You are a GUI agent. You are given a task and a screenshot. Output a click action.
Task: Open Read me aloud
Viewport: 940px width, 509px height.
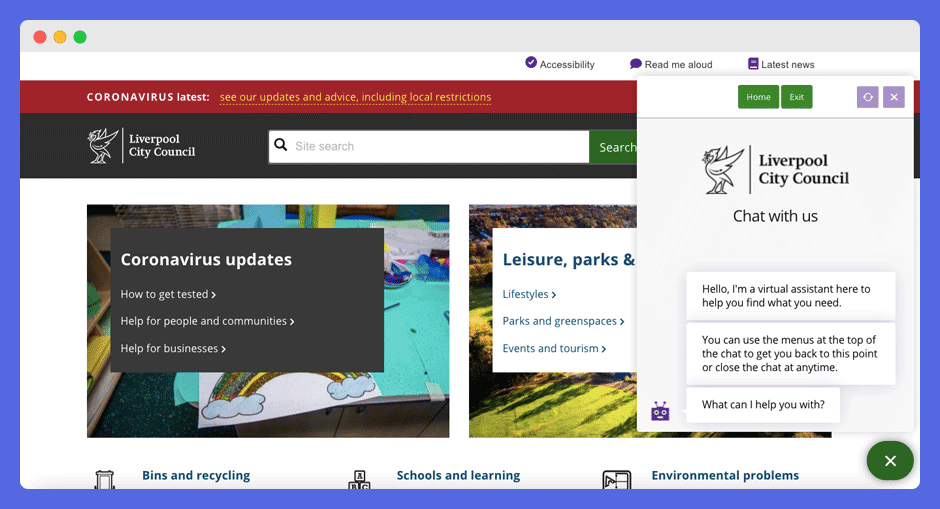[678, 65]
